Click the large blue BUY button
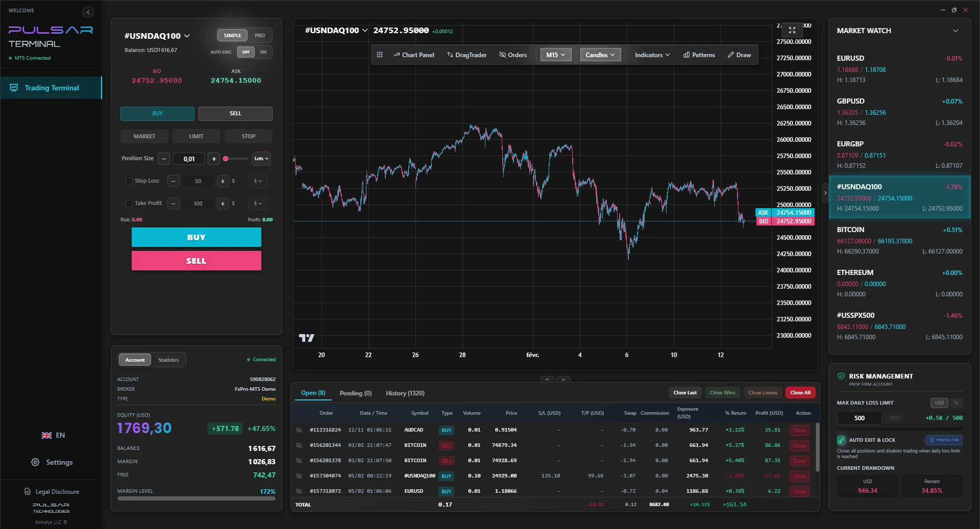This screenshot has width=980, height=529. point(197,237)
